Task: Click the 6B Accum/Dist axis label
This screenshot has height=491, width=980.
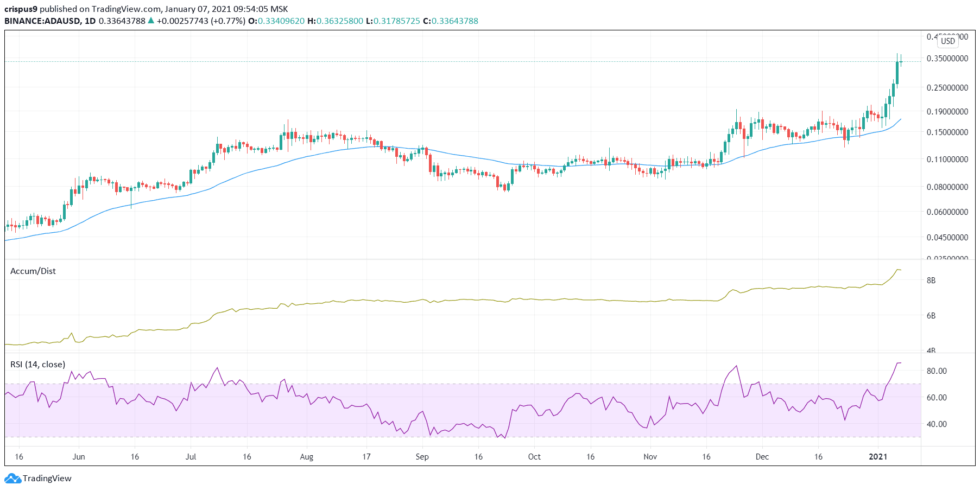Action: click(x=931, y=316)
